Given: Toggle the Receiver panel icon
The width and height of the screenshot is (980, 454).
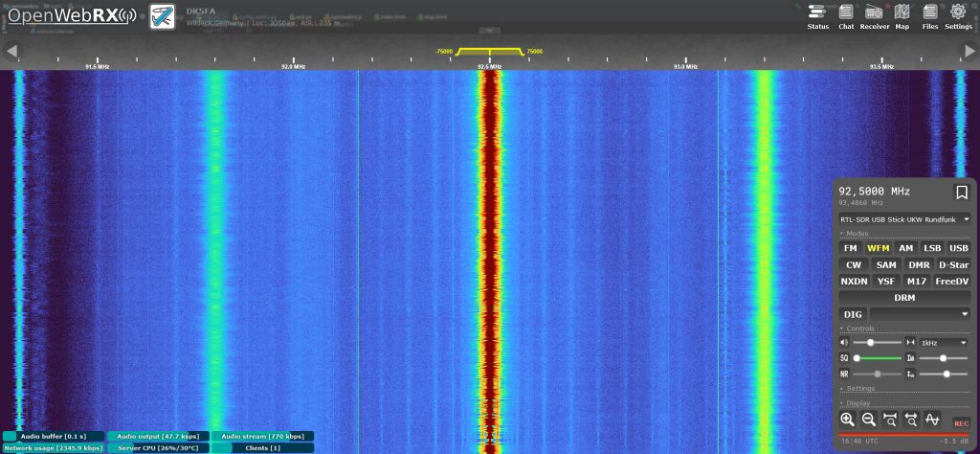Looking at the screenshot, I should (x=874, y=15).
